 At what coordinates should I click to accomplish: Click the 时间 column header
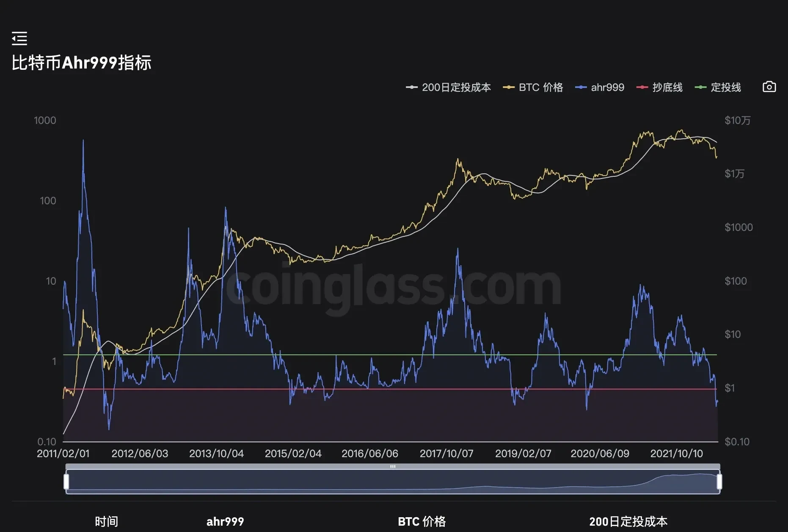[x=106, y=521]
